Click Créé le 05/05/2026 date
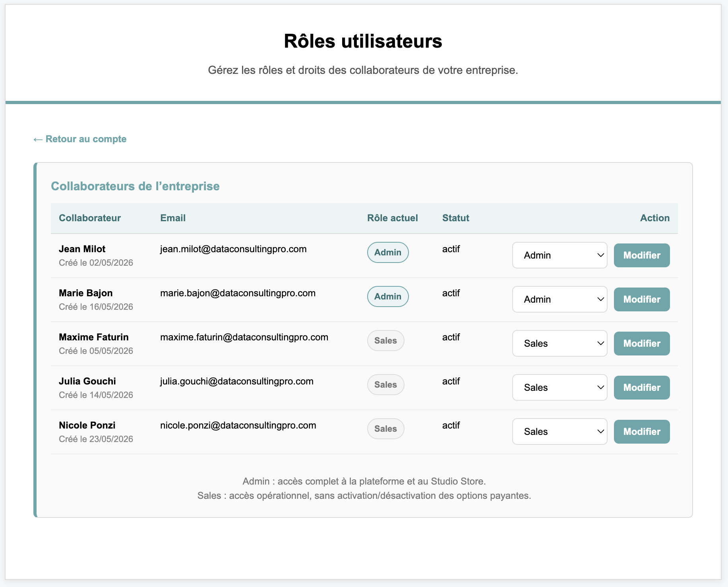The height and width of the screenshot is (587, 728). coord(96,351)
